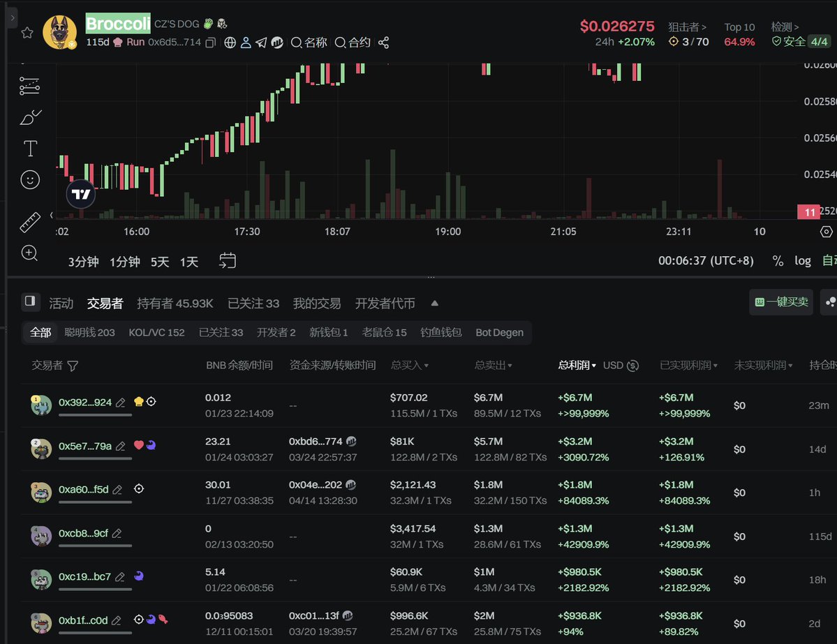Screen dimensions: 837x644
Task: Open funding source 0xbd6...774
Action: 316,441
